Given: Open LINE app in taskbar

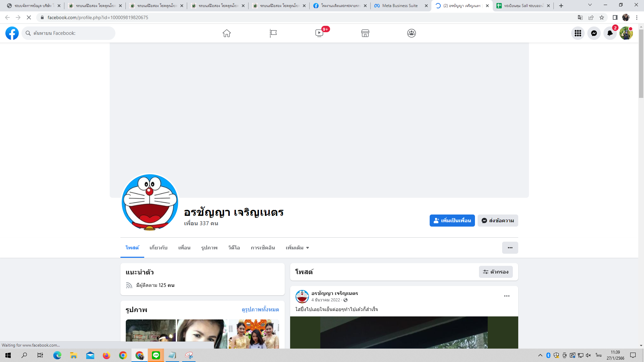Looking at the screenshot, I should [156, 355].
